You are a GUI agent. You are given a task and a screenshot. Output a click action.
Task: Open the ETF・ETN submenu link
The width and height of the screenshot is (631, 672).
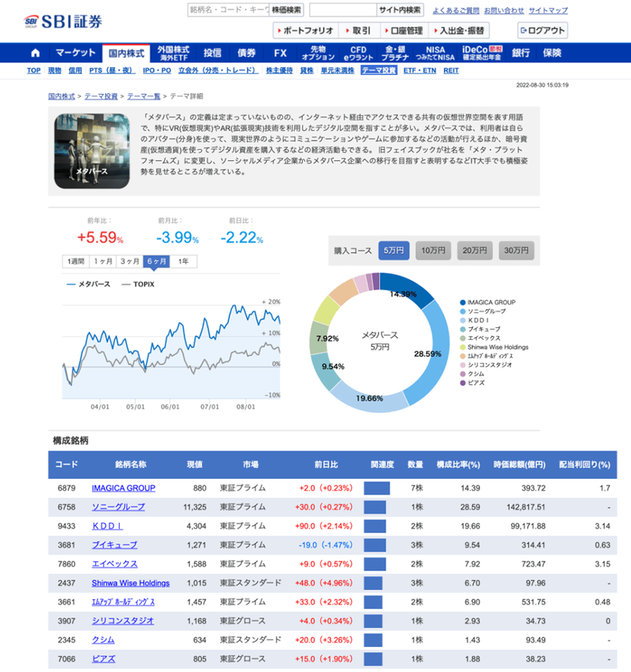coord(420,71)
